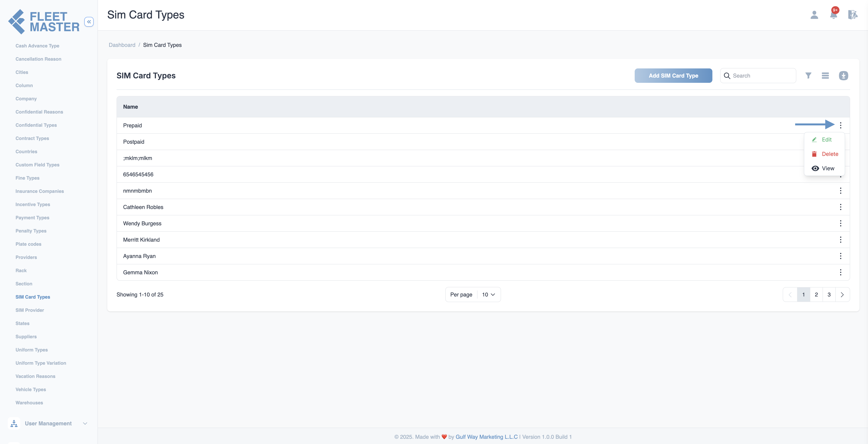
Task: Open Vehicle Types in the sidebar
Action: coord(31,389)
